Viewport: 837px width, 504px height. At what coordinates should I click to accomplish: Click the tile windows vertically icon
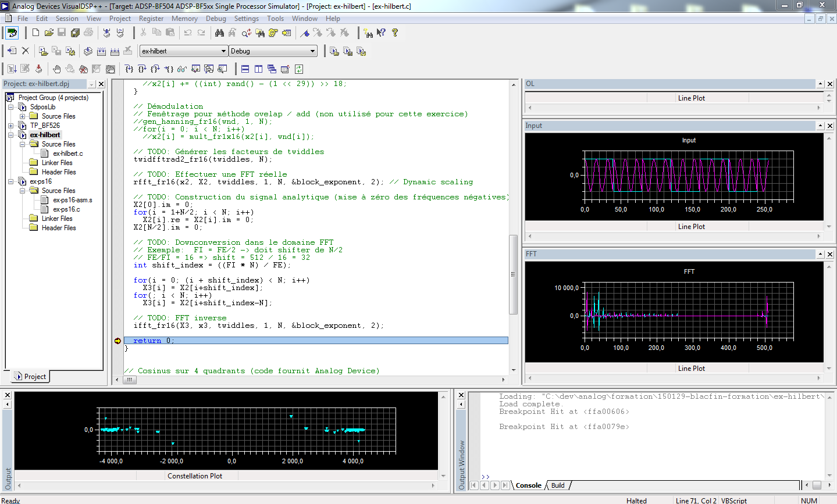[258, 69]
